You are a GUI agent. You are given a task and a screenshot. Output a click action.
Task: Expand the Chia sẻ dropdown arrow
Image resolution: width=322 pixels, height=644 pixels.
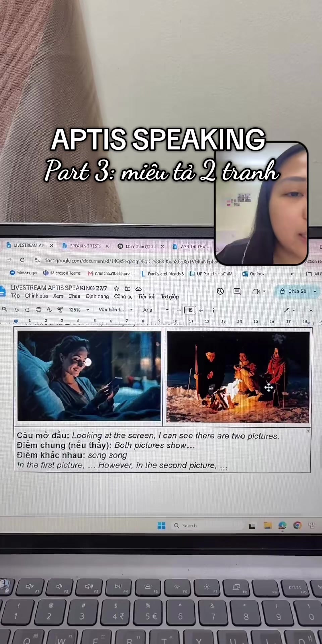pyautogui.click(x=315, y=291)
